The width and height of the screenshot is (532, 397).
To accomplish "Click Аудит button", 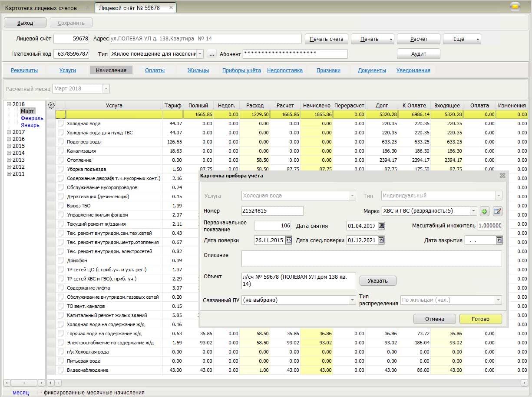I will 419,54.
